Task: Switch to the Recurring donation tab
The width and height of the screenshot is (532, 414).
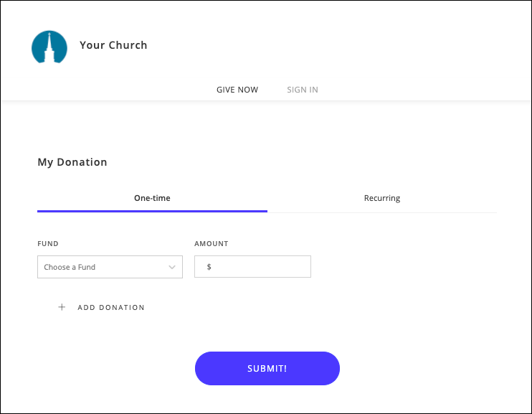Action: click(381, 198)
